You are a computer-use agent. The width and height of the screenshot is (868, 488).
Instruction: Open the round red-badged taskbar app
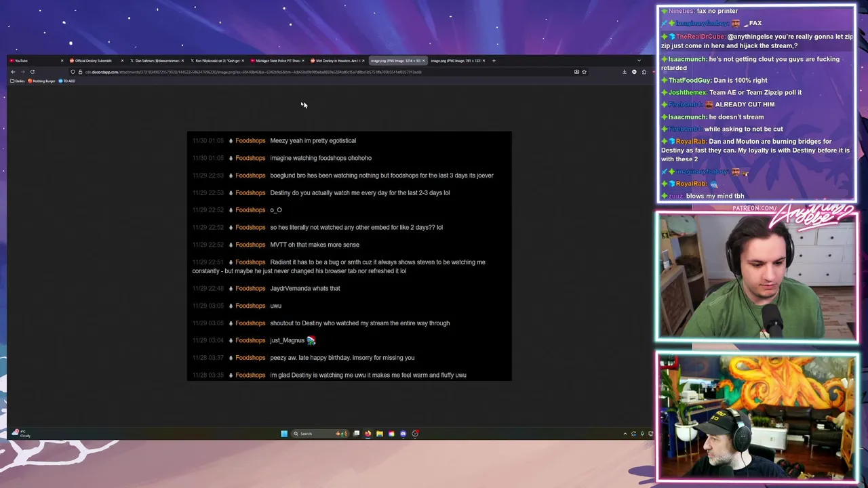click(x=415, y=434)
